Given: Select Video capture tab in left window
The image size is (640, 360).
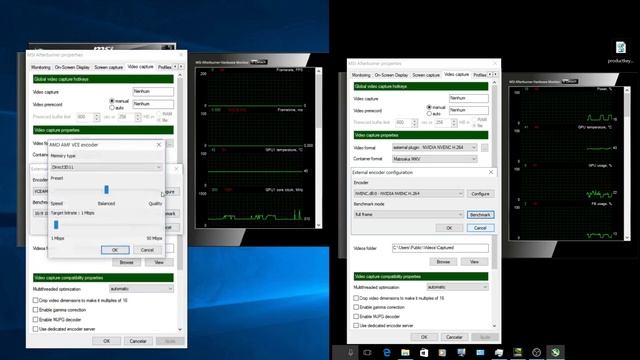Looking at the screenshot, I should coord(140,67).
